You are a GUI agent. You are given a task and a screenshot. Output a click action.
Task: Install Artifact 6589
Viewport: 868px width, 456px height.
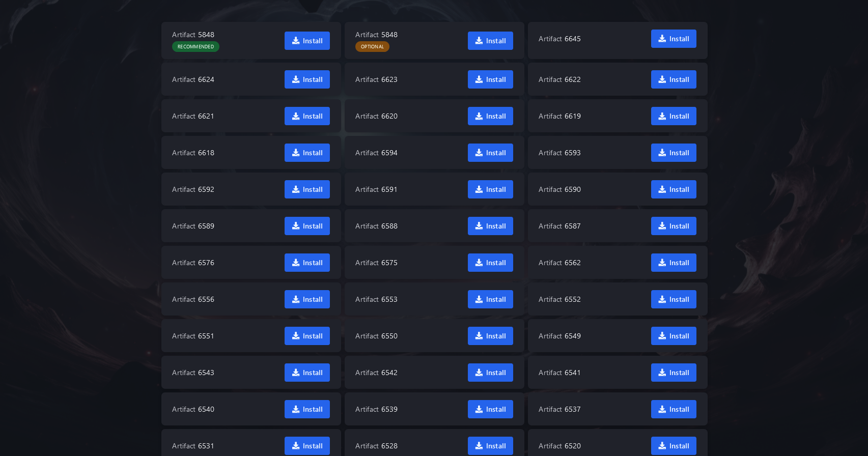(307, 226)
